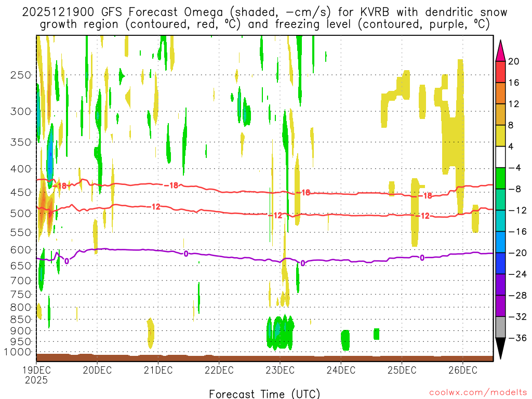This screenshot has height=399, width=532.
Task: Click the colorbar value 8
Action: pos(511,125)
